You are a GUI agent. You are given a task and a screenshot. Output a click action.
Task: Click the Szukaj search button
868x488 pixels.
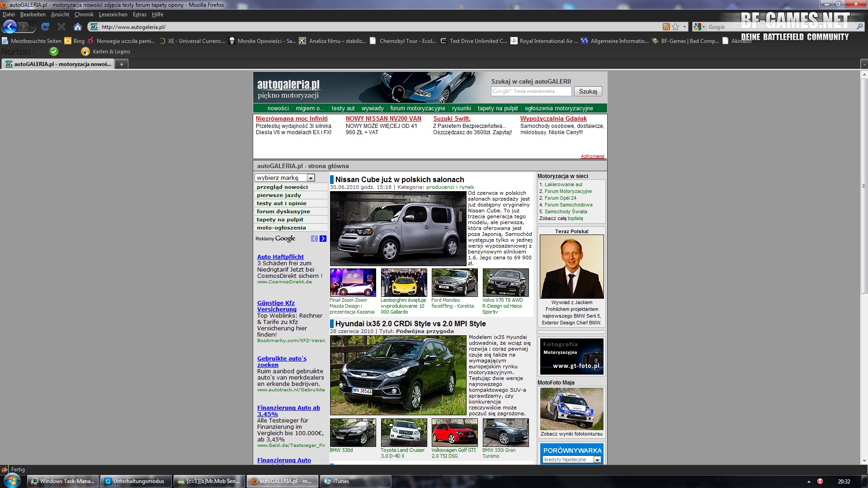tap(588, 91)
